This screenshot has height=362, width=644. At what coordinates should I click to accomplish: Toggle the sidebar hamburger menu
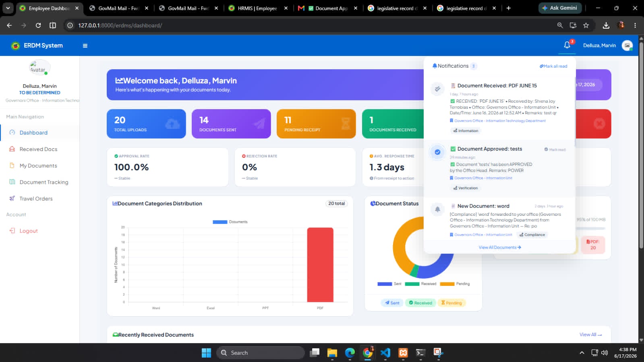tap(85, 46)
